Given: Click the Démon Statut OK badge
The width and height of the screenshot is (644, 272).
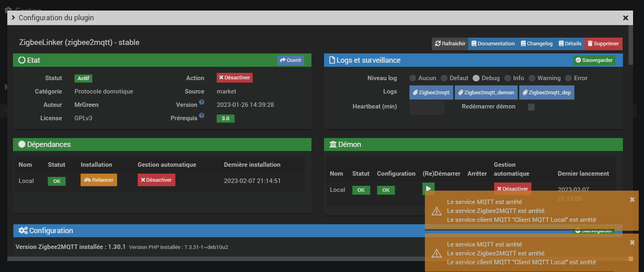Looking at the screenshot, I should pos(361,190).
